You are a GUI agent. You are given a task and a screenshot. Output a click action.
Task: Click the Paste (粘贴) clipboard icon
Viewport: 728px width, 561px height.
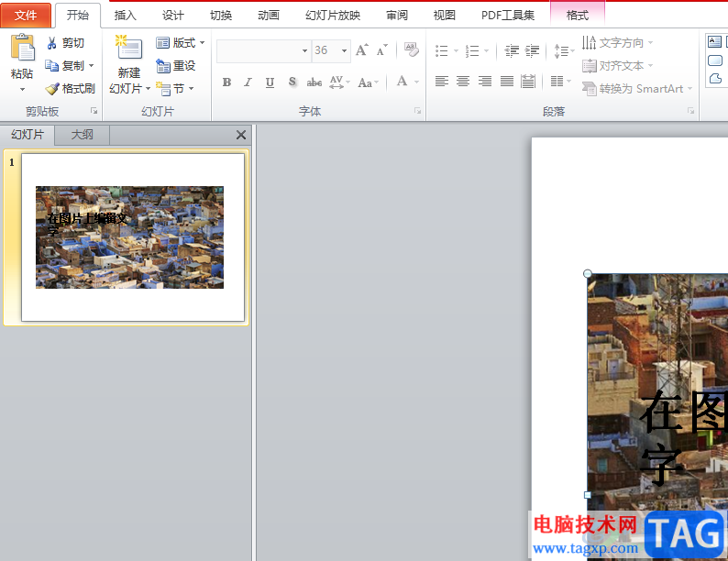coord(22,49)
